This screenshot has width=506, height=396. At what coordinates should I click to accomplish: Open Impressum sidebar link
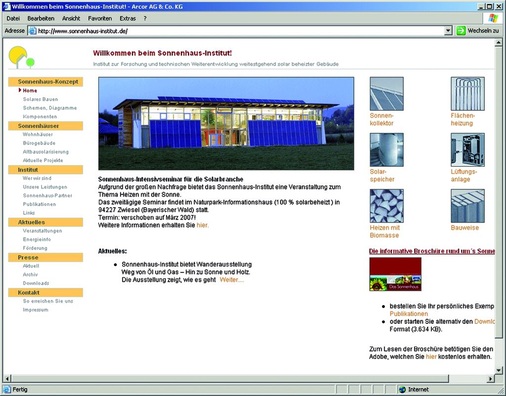[x=35, y=310]
